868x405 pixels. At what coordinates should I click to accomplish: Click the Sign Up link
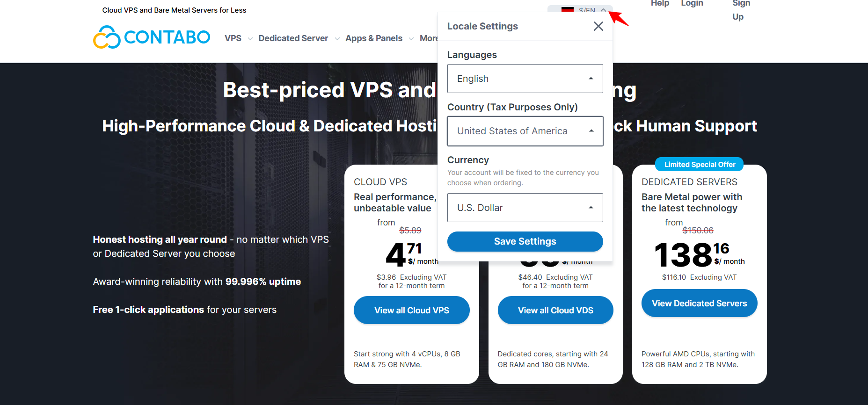[741, 10]
